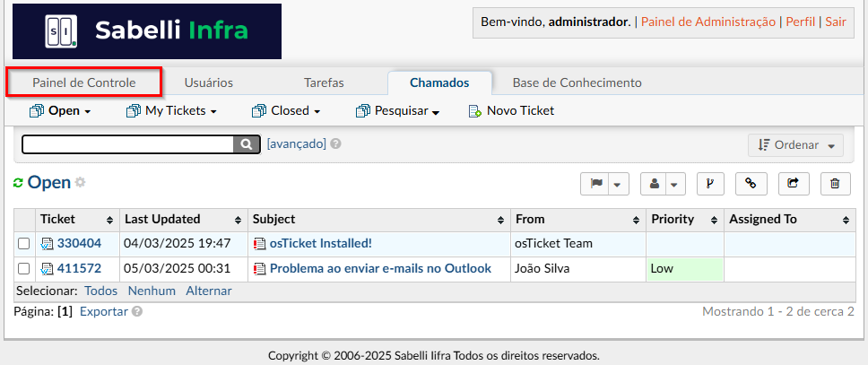Click the merge tickets icon button
Image resolution: width=868 pixels, height=365 pixels.
coord(707,184)
